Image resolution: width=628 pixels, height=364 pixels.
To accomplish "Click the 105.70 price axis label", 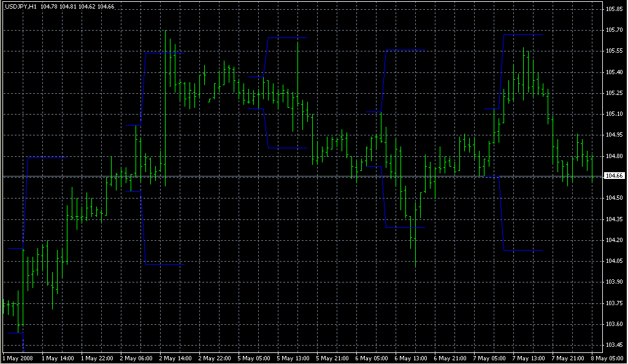I will pyautogui.click(x=614, y=30).
